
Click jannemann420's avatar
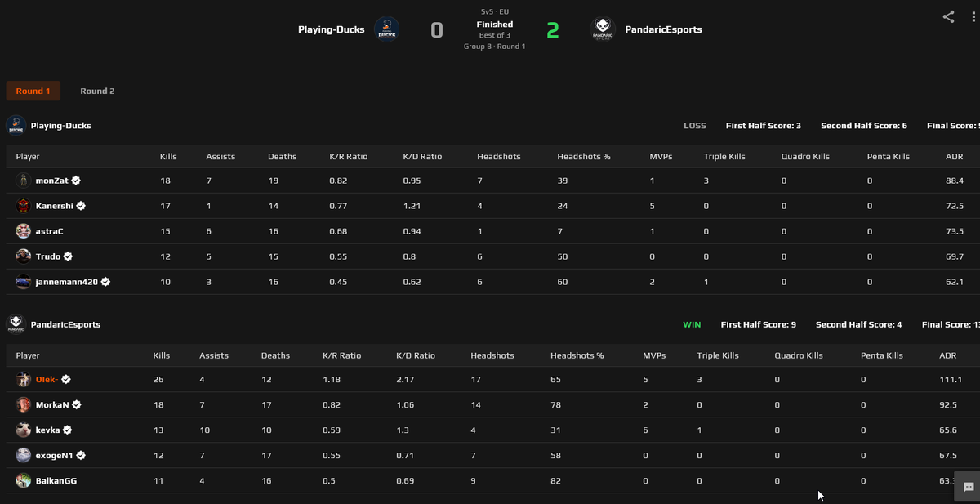point(23,282)
